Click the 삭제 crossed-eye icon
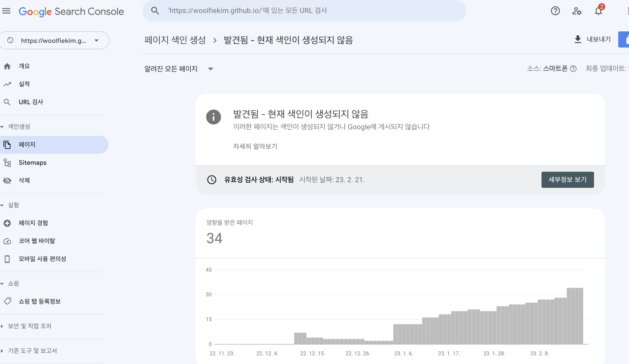This screenshot has width=629, height=364. (7, 180)
